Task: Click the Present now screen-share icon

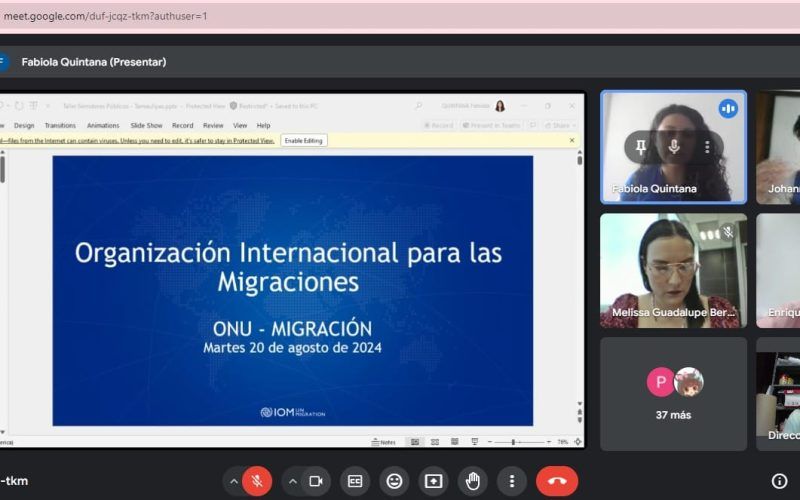Action: coord(433,481)
